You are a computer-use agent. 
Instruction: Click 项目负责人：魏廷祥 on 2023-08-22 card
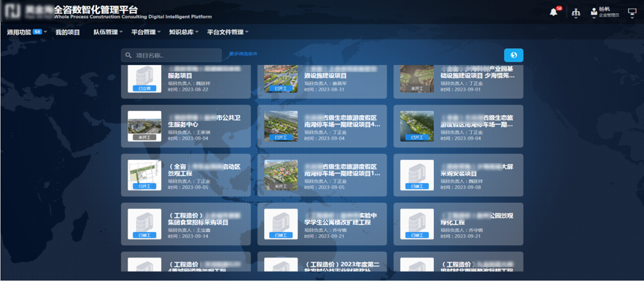click(190, 83)
